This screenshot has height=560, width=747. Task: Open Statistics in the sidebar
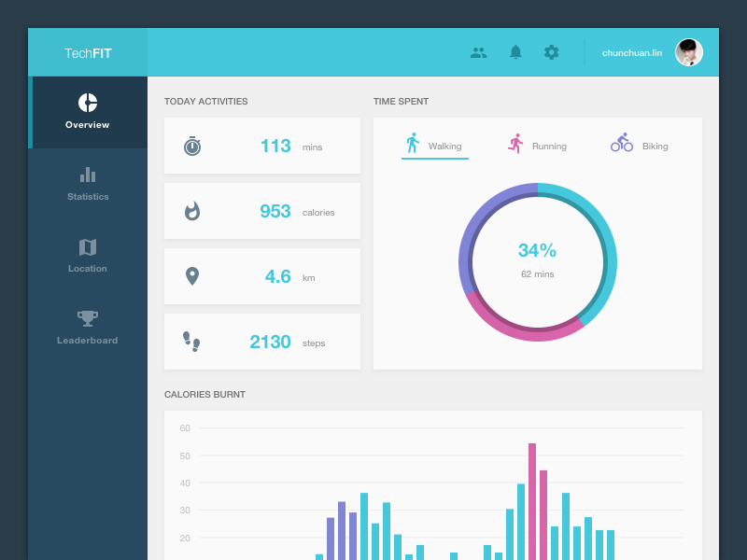[x=88, y=184]
